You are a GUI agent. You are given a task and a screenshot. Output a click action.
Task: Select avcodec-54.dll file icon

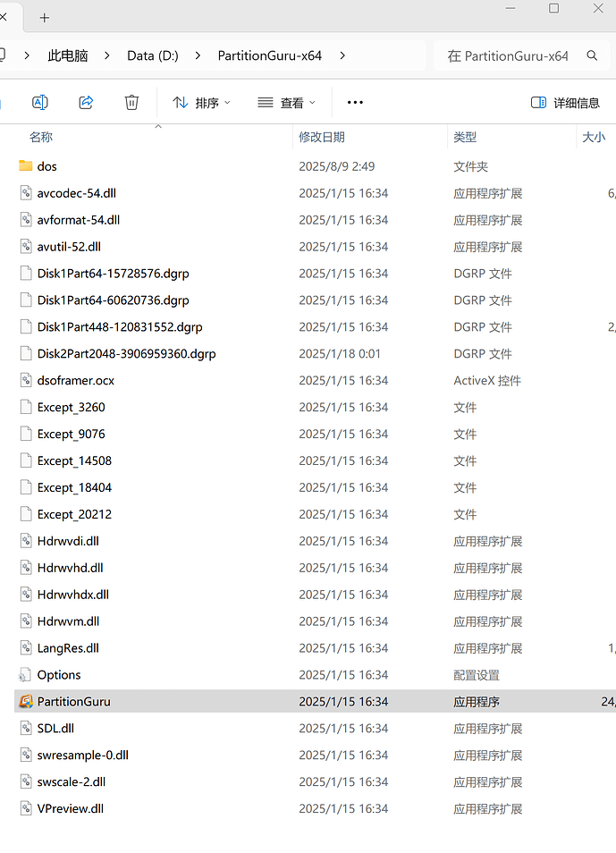(x=26, y=192)
